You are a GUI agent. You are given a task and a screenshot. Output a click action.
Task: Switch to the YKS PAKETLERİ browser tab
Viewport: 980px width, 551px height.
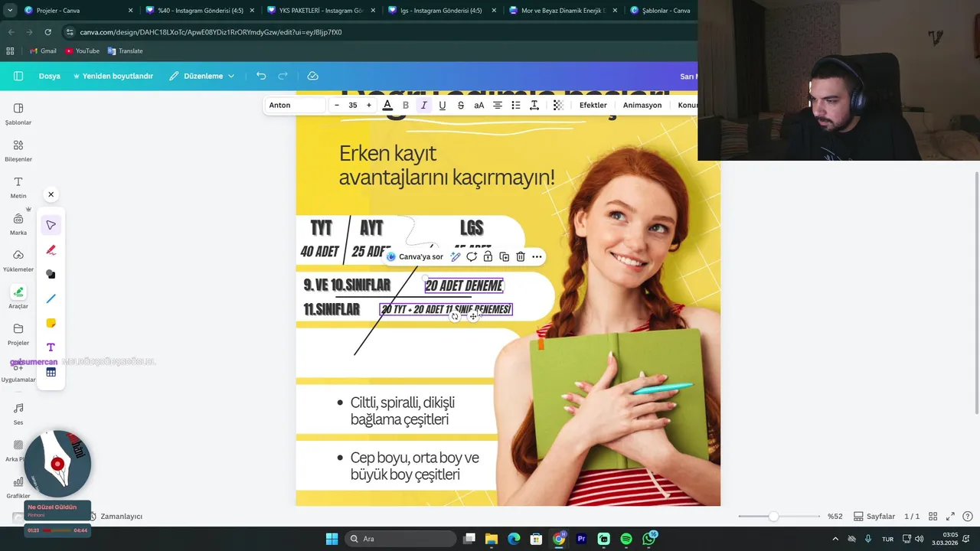pyautogui.click(x=320, y=11)
